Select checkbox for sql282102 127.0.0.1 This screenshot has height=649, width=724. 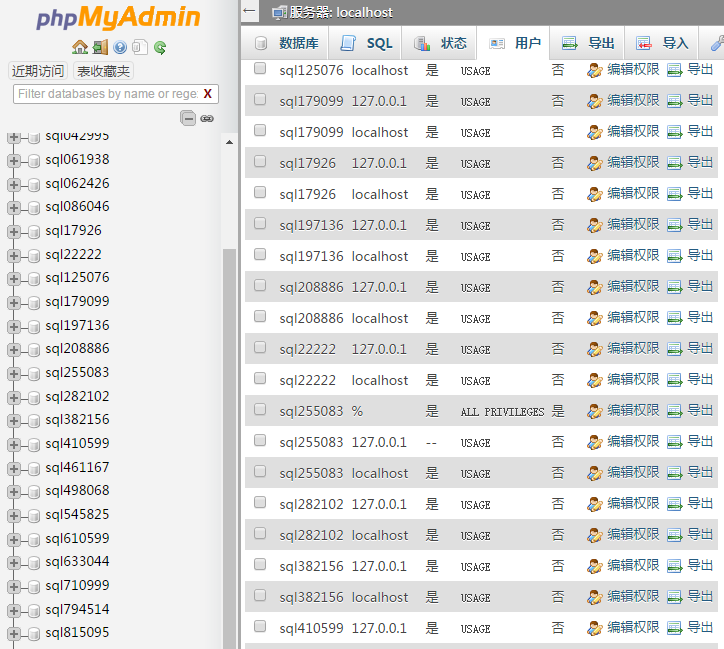[260, 502]
